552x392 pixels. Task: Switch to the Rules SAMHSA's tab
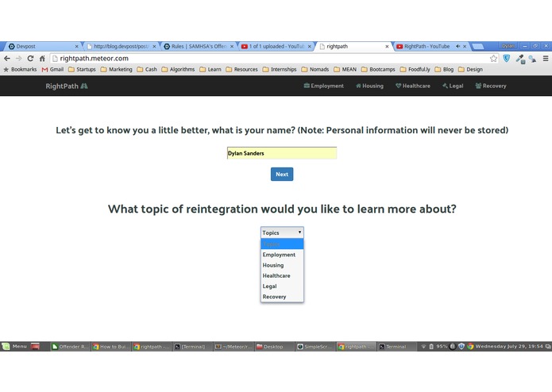coord(198,46)
